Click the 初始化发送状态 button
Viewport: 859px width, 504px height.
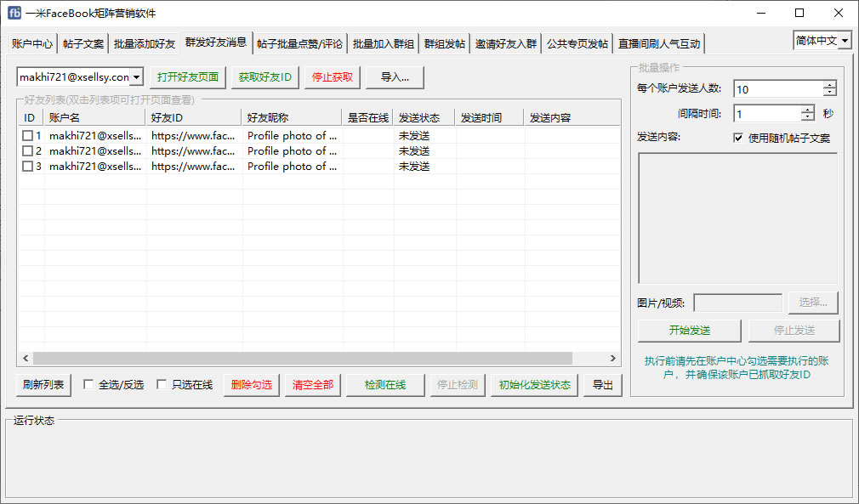pyautogui.click(x=535, y=385)
